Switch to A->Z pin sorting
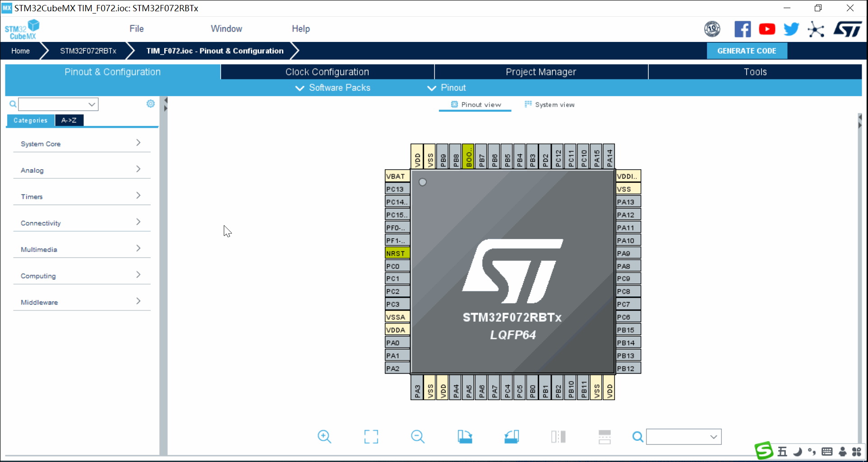Viewport: 868px width, 462px height. click(x=69, y=120)
